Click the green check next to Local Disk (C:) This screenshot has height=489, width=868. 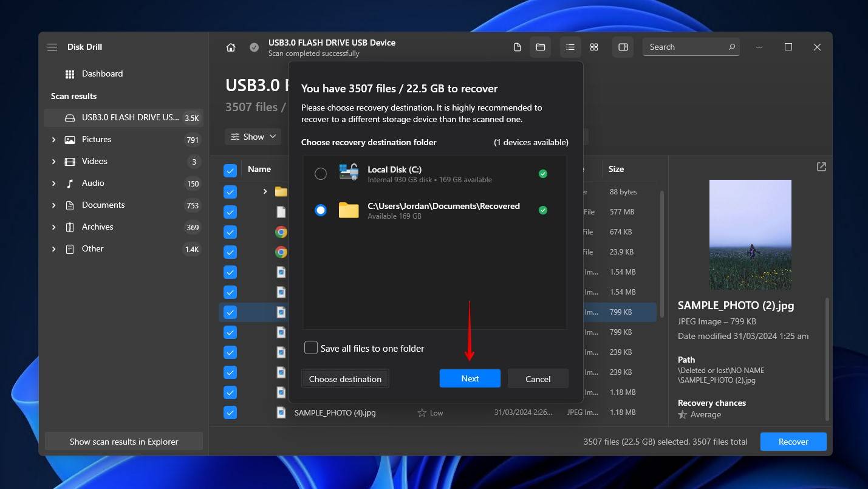[x=543, y=174]
